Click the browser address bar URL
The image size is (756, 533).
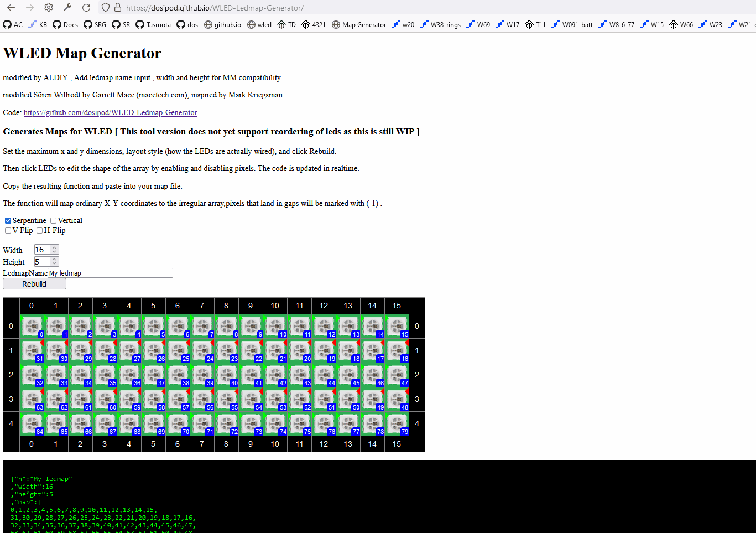click(x=215, y=8)
